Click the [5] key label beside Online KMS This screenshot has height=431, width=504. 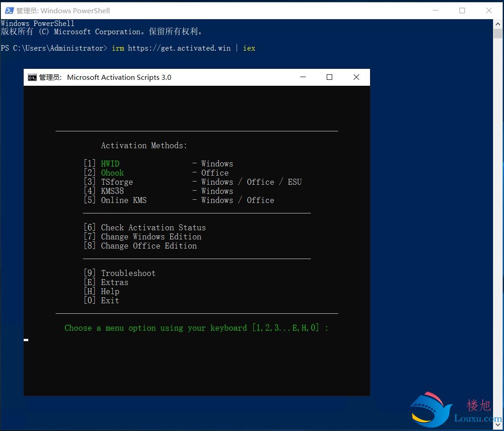90,200
